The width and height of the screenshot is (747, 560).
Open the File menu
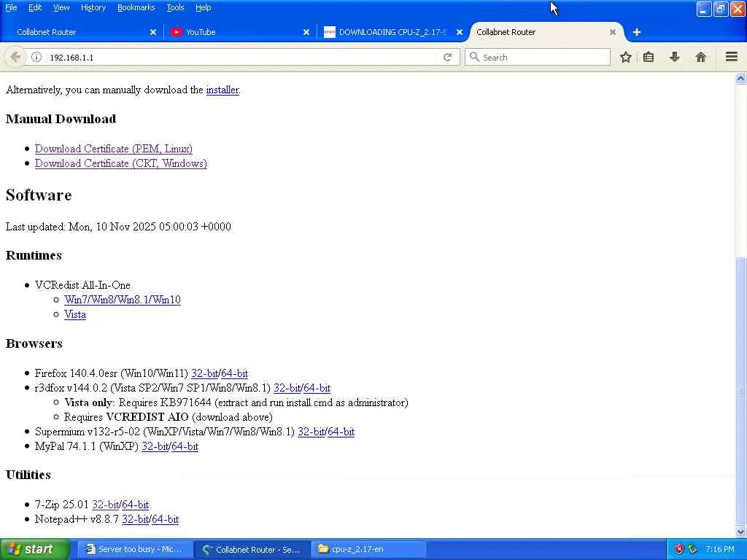(11, 7)
